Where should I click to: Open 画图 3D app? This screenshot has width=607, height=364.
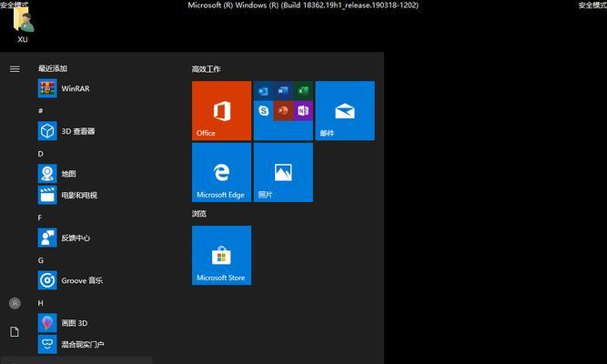pos(94,323)
